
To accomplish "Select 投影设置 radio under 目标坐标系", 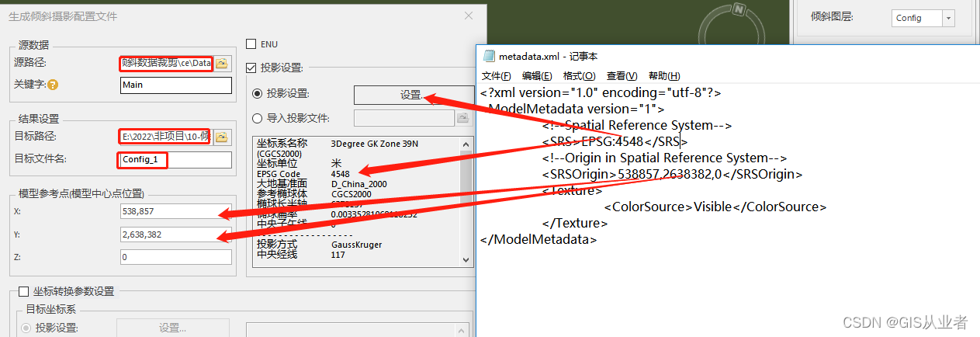I will click(26, 328).
